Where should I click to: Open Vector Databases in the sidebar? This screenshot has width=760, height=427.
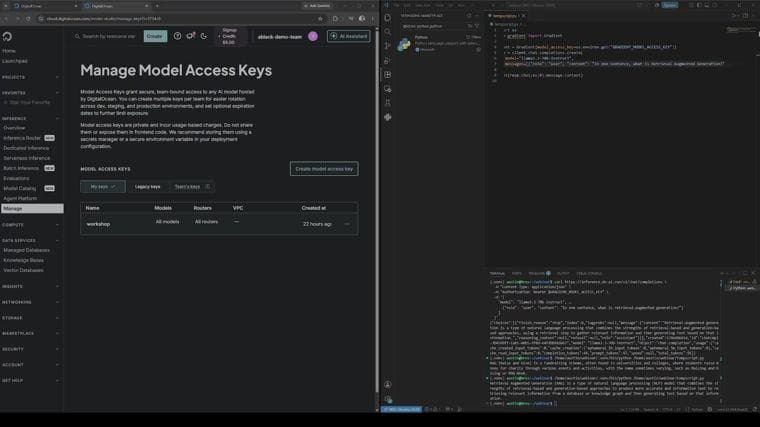(x=23, y=270)
